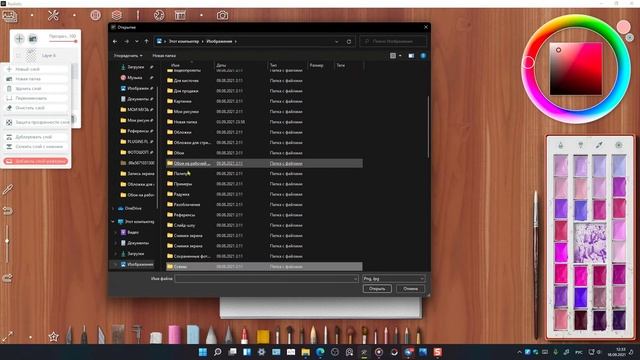The width and height of the screenshot is (640, 360).
Task: Choose Дублировать слой in the layer menu
Action: pyautogui.click(x=36, y=137)
